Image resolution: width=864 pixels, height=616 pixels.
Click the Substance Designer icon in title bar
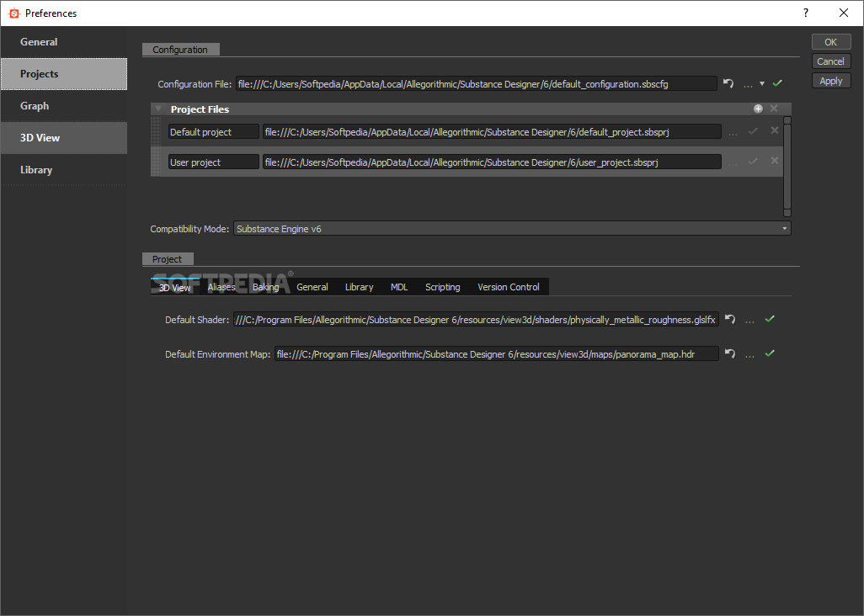pyautogui.click(x=14, y=13)
